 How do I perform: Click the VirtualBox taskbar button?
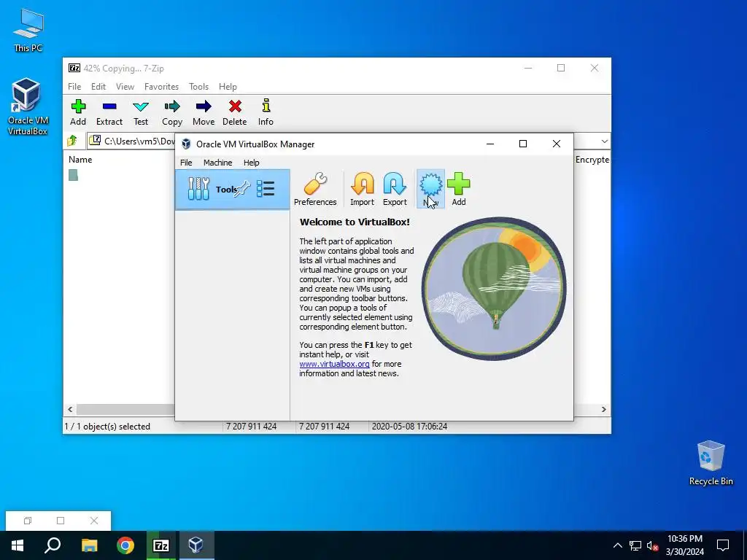point(196,545)
